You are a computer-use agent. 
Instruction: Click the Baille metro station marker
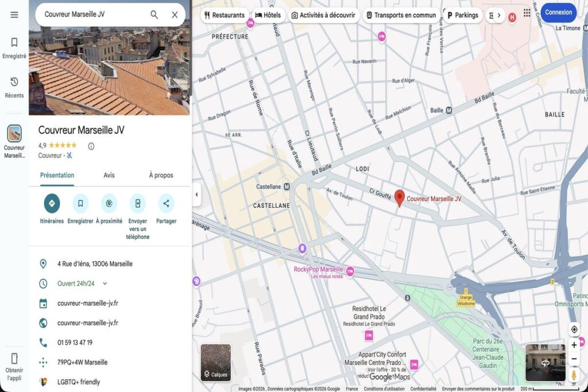pyautogui.click(x=448, y=110)
